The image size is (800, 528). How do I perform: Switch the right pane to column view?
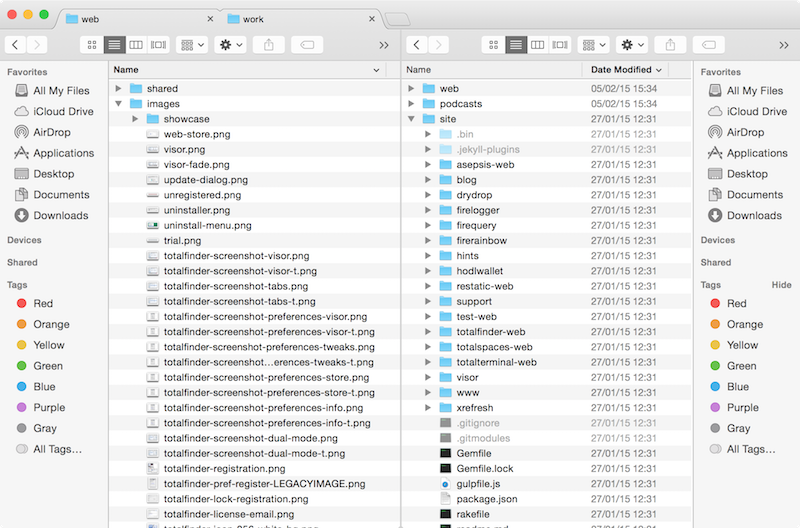click(538, 45)
